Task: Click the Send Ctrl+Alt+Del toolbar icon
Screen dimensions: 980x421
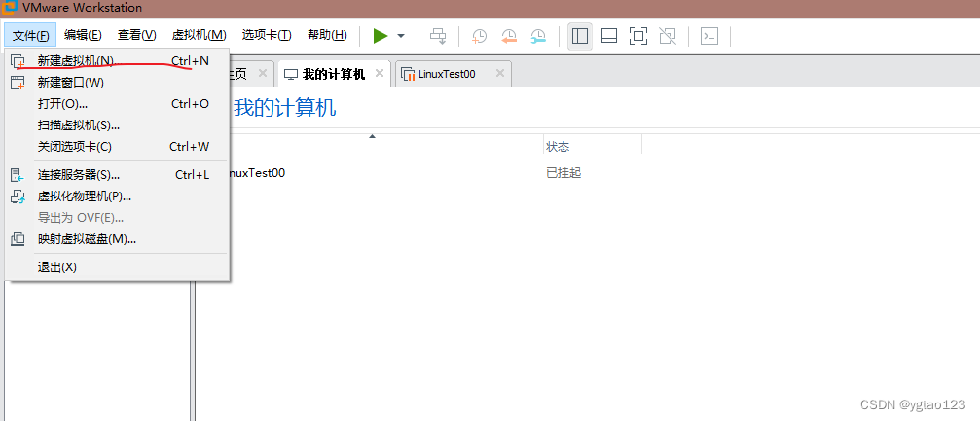Action: point(438,36)
